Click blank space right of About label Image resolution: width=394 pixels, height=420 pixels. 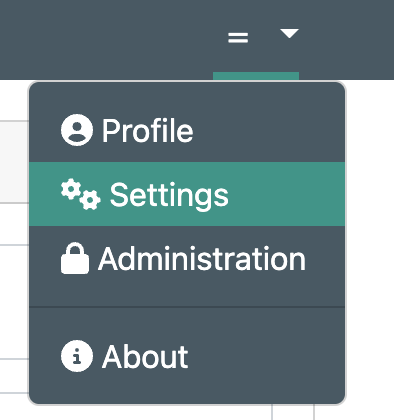point(267,356)
